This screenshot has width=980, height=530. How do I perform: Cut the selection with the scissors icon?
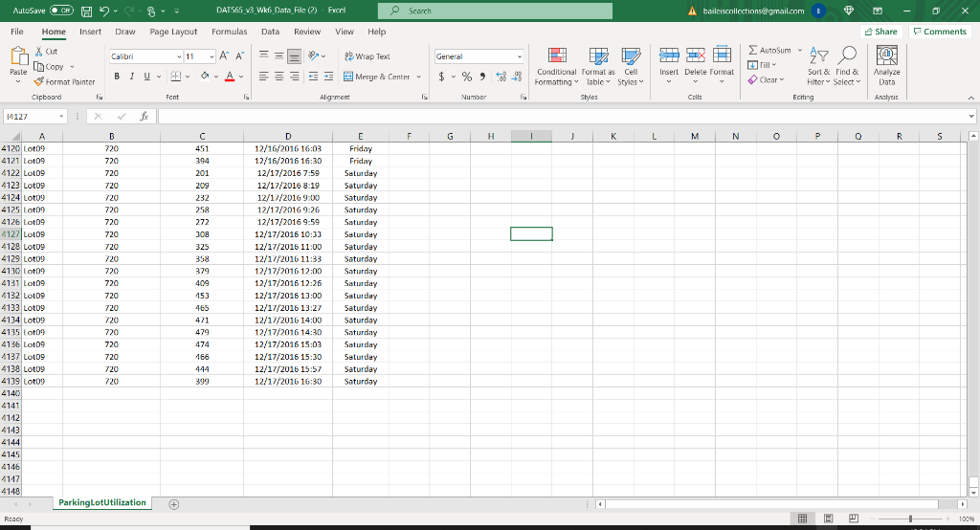pyautogui.click(x=38, y=52)
